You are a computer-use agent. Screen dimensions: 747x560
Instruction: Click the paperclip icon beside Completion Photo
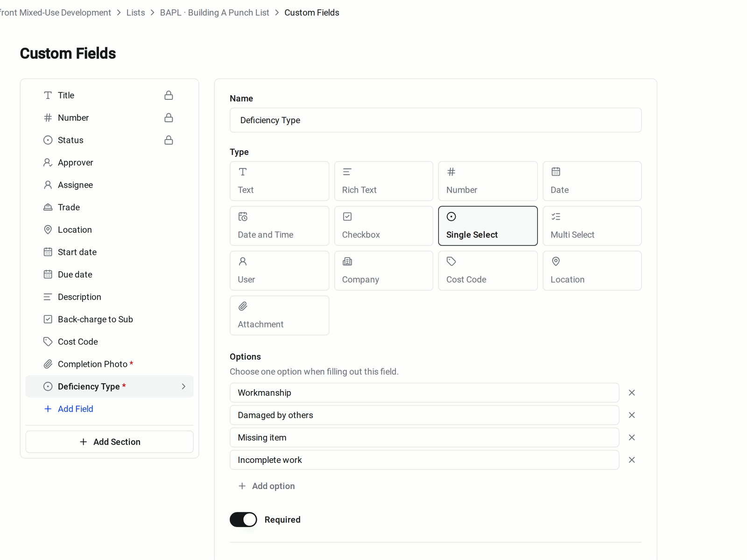pyautogui.click(x=48, y=364)
